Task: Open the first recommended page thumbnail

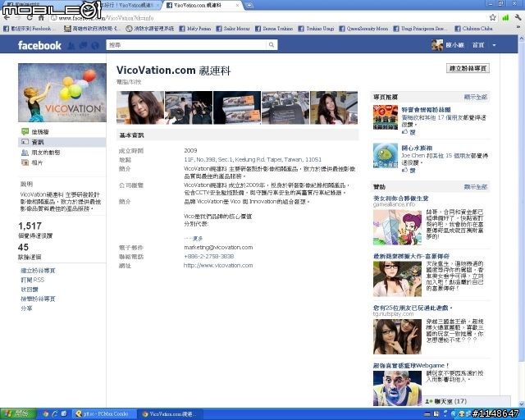Action: coord(386,117)
